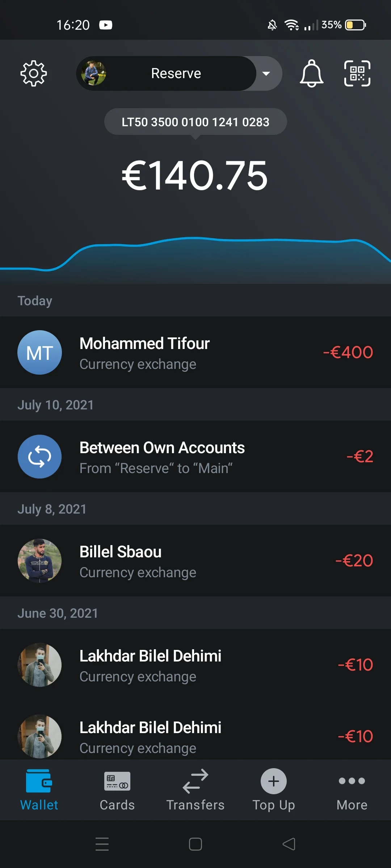Tap the Between Own Accounts transfer icon

(40, 456)
